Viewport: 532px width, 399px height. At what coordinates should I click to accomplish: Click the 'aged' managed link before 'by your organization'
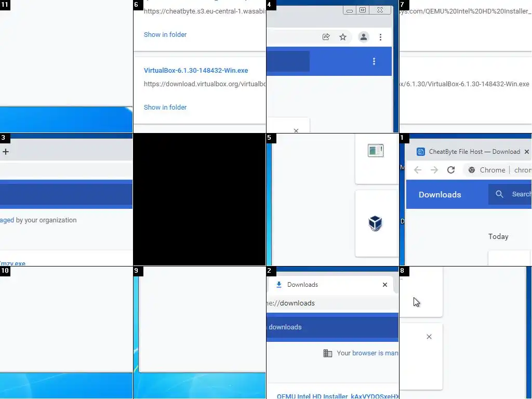tap(7, 220)
